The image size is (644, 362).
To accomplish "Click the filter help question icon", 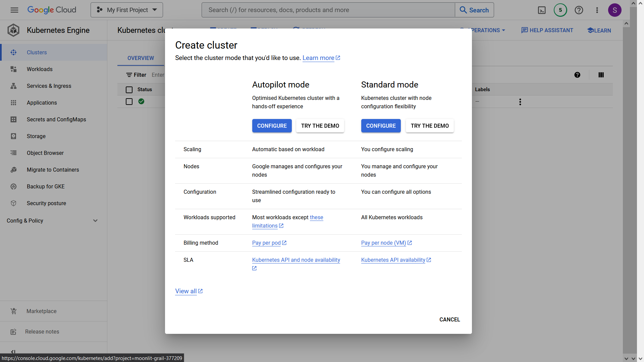I will click(x=577, y=75).
